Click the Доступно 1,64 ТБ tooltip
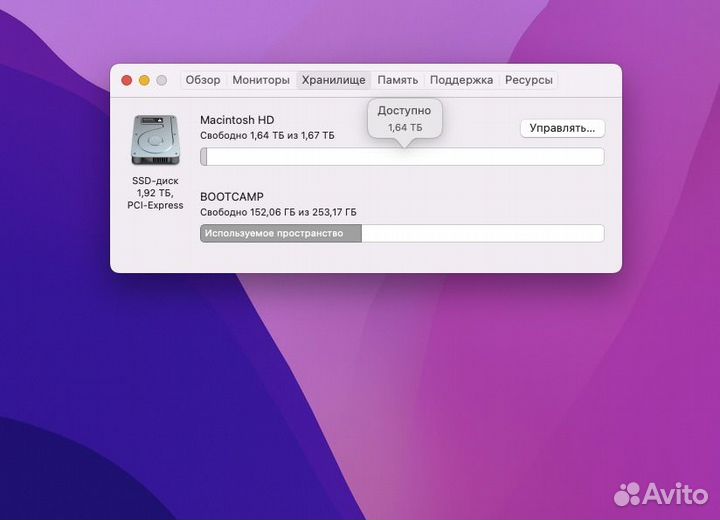 point(405,119)
